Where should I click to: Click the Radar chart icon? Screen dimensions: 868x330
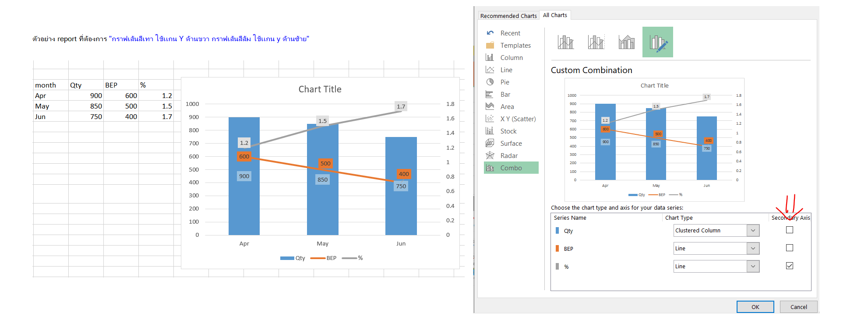(490, 155)
